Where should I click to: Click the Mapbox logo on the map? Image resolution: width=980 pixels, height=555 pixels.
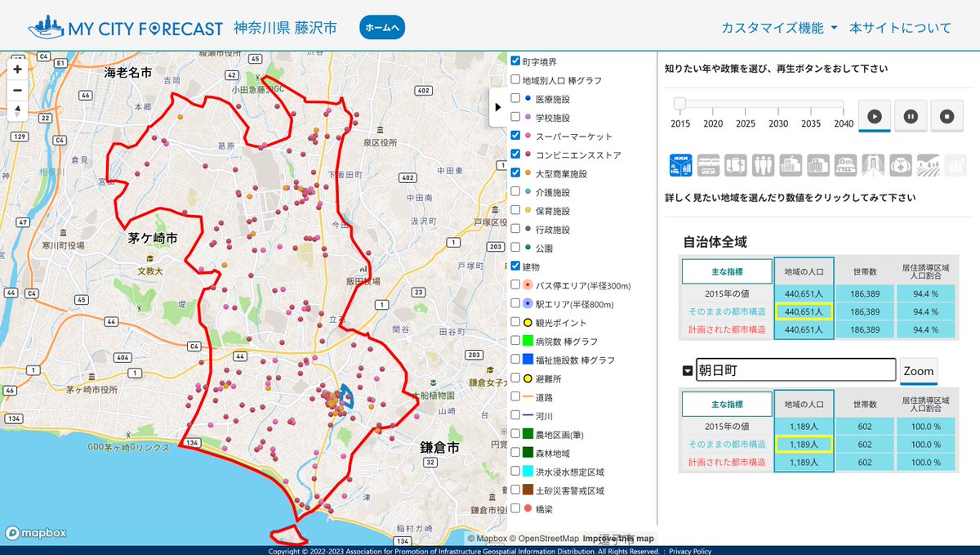click(x=36, y=533)
